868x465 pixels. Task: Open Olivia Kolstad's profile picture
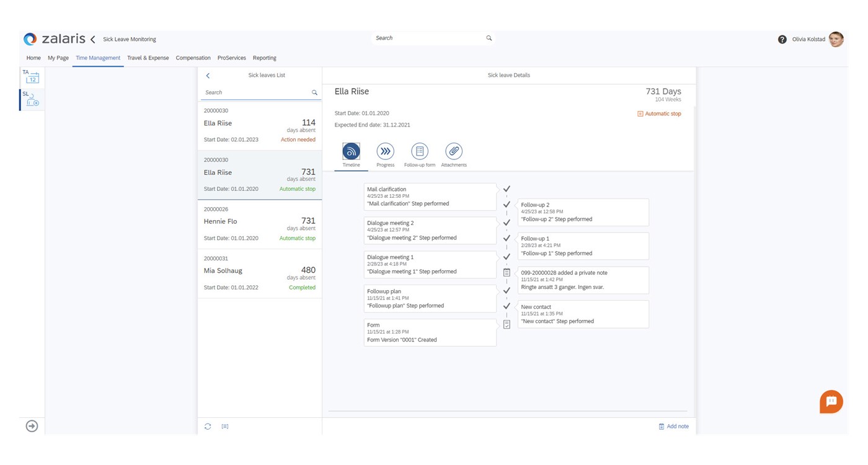tap(836, 39)
